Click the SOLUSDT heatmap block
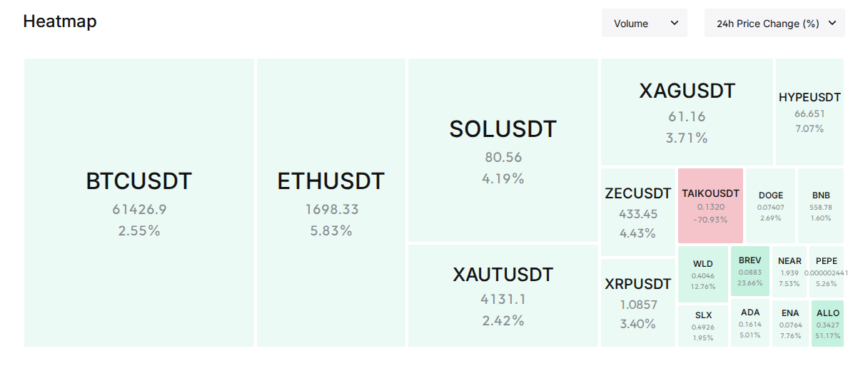The width and height of the screenshot is (868, 371). 503,151
